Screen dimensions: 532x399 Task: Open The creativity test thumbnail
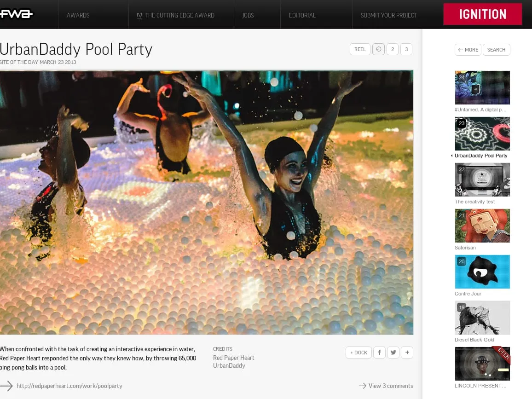click(482, 179)
